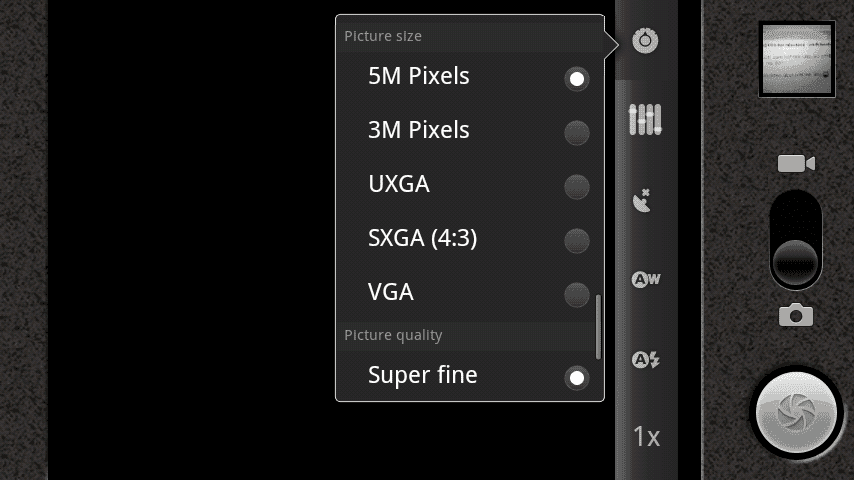Tap the auto flash icon
Screen dimensions: 854x480
pyautogui.click(x=646, y=360)
